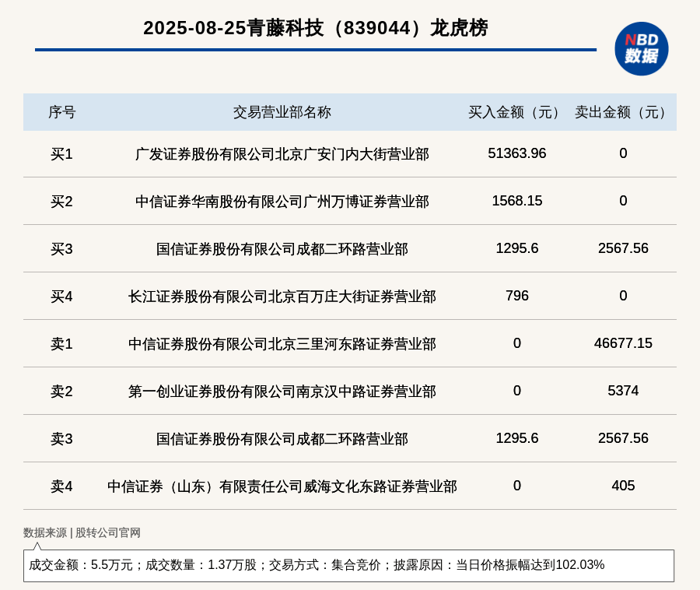Click the 买入金额（元） column header
This screenshot has width=700, height=590.
click(x=517, y=112)
